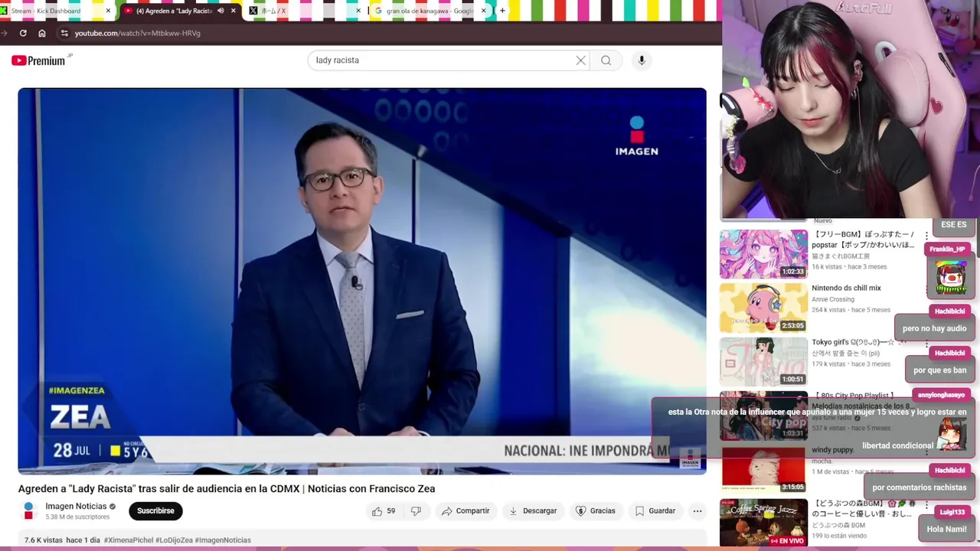
Task: Open the Imagen Noticias channel name link
Action: pyautogui.click(x=76, y=506)
